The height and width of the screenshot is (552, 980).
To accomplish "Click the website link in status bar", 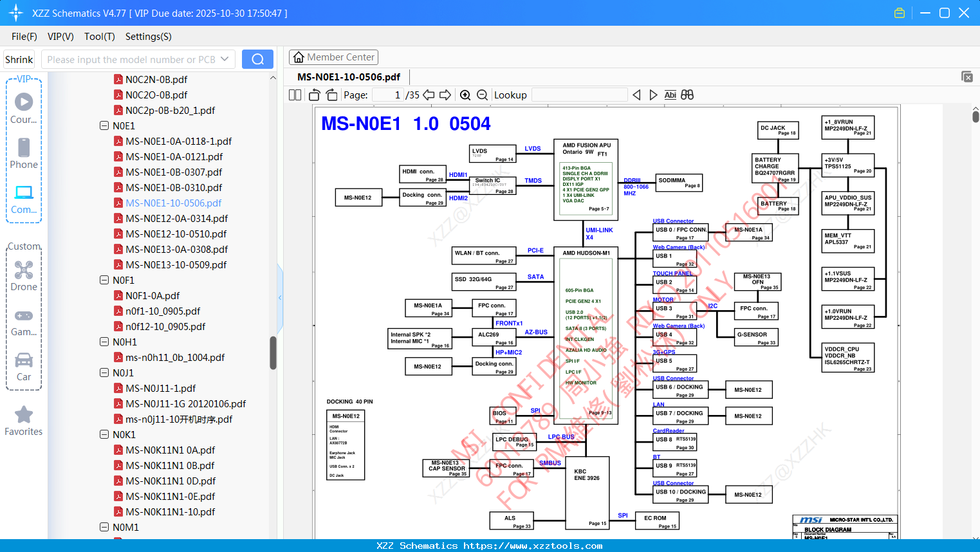I will coord(533,546).
